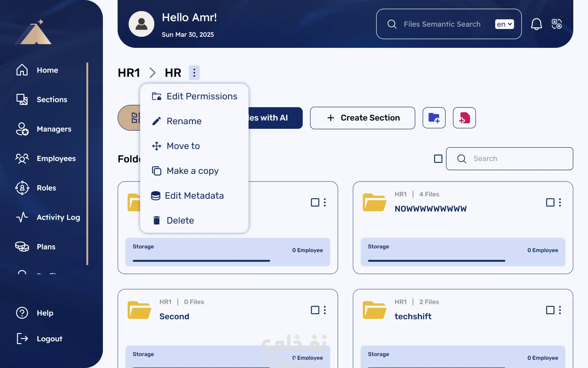
Task: Open the en language dropdown
Action: 504,24
